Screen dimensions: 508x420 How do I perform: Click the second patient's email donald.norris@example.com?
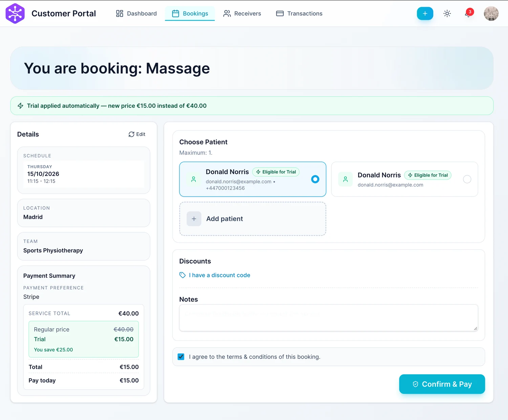pyautogui.click(x=390, y=185)
